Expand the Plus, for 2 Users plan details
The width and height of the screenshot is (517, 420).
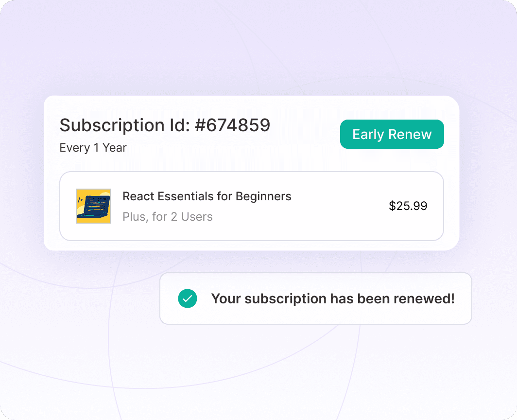167,217
